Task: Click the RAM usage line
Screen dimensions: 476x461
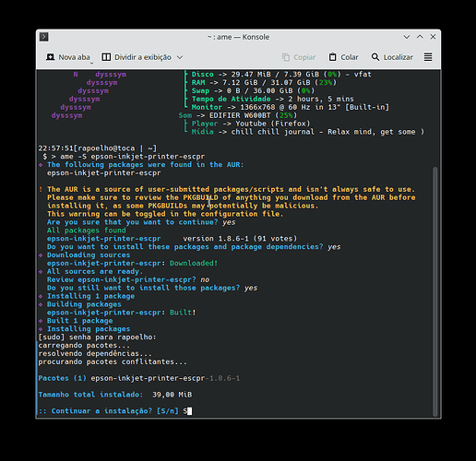Action: pos(264,83)
